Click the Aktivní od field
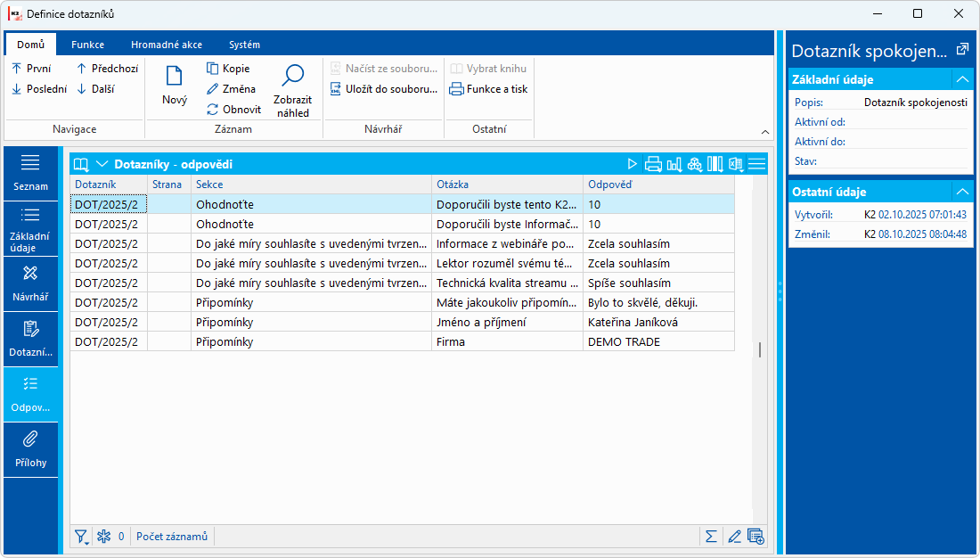This screenshot has height=558, width=980. tap(881, 122)
